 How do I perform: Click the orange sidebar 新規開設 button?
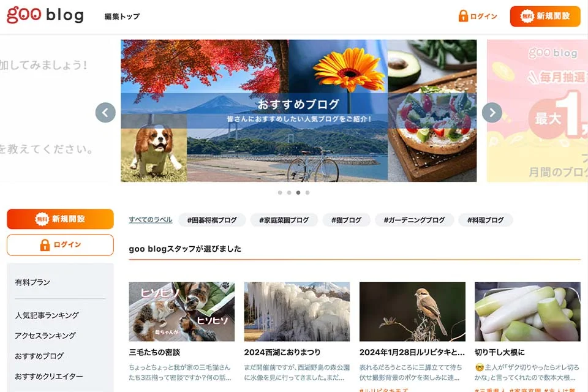point(60,219)
